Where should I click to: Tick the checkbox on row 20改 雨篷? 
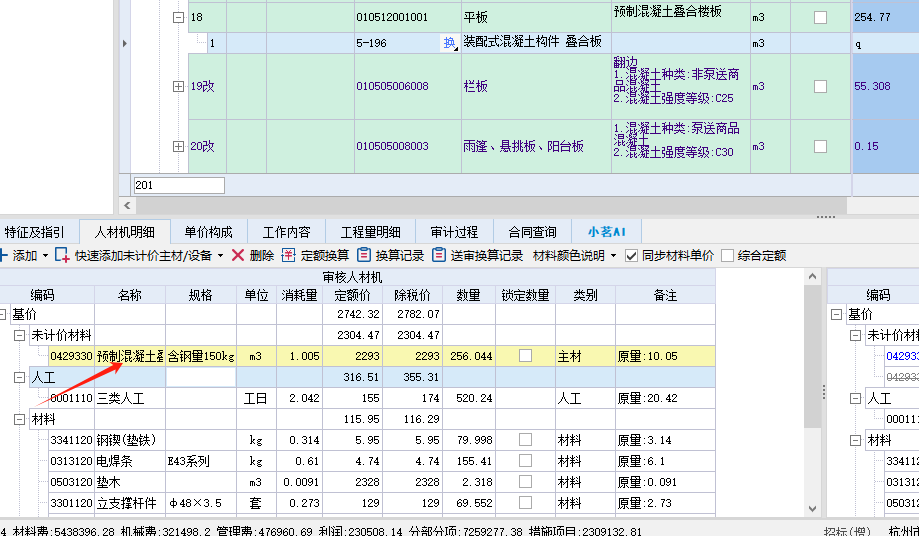click(821, 146)
